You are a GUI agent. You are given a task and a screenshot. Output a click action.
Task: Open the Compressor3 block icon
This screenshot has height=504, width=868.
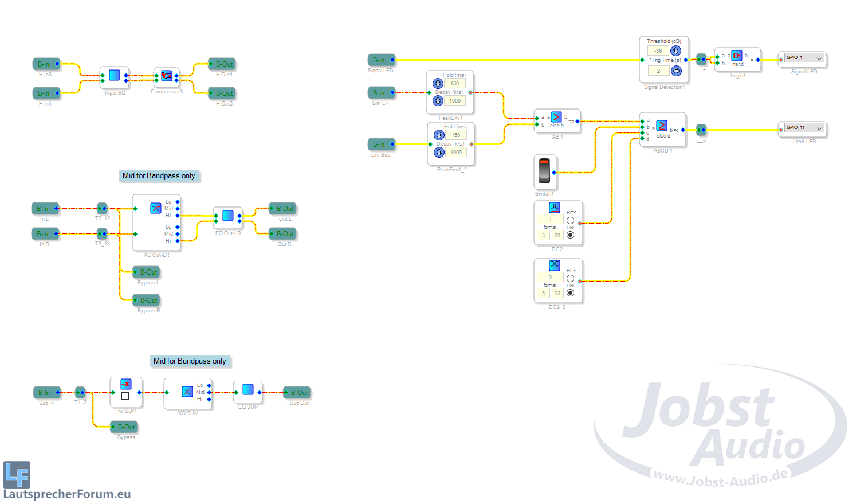[x=167, y=76]
